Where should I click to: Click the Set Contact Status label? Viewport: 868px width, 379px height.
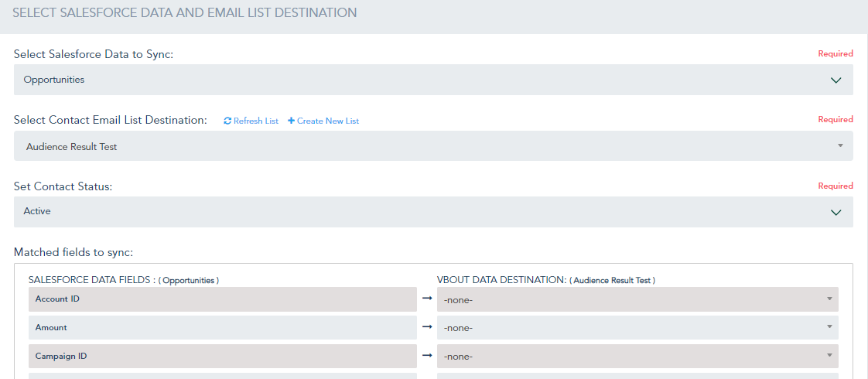coord(63,186)
